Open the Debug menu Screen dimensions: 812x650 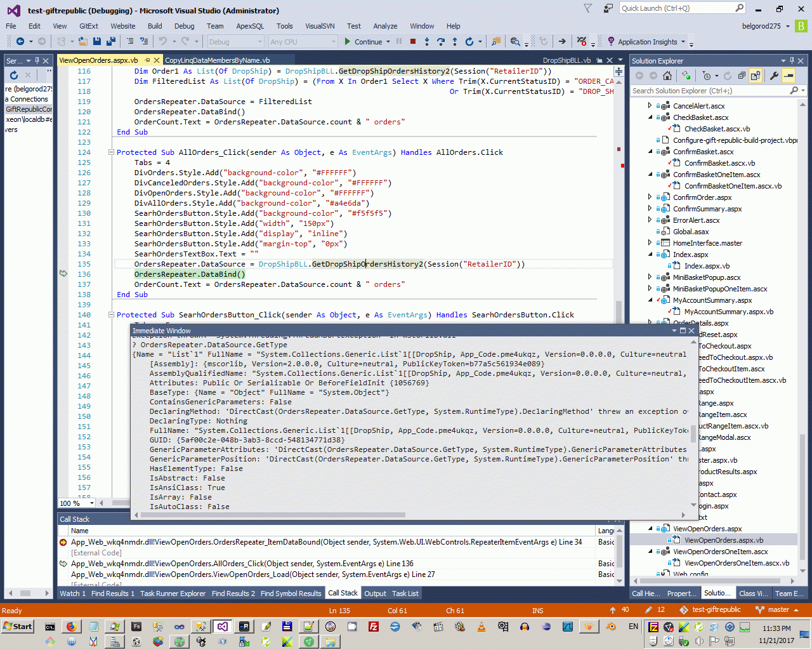(x=184, y=26)
